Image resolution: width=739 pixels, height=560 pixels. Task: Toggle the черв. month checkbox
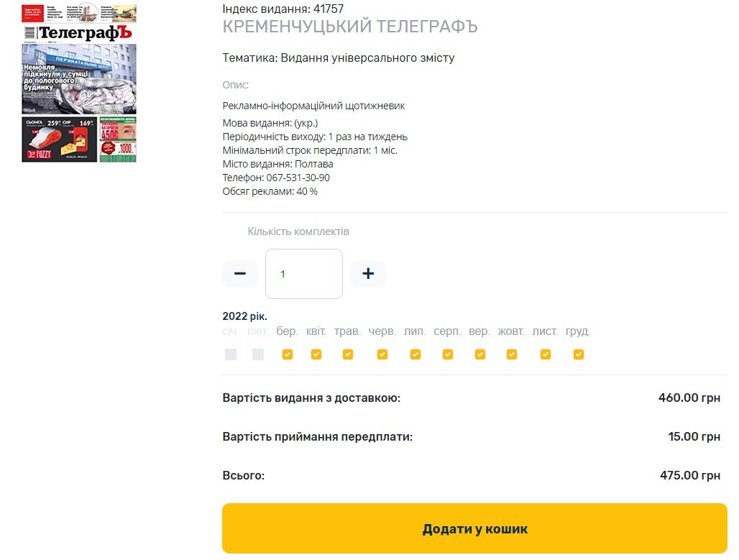tap(382, 354)
